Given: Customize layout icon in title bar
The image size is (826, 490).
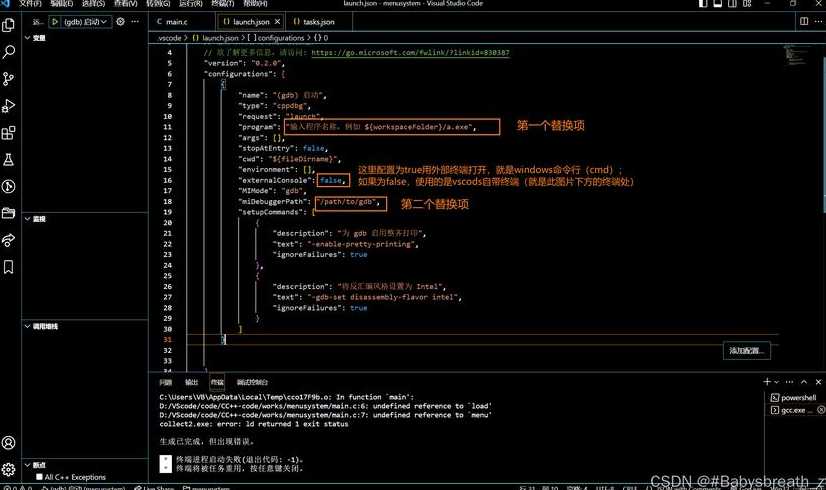Looking at the screenshot, I should (x=747, y=3).
